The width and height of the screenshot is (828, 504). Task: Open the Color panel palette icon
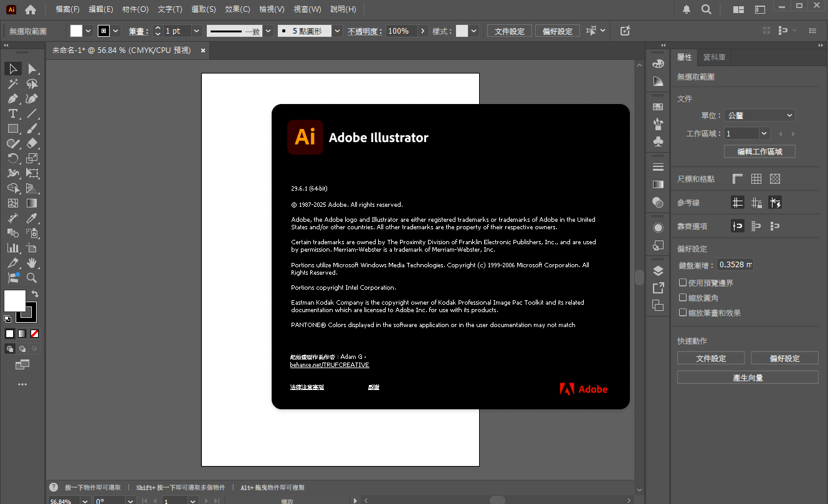[x=658, y=64]
